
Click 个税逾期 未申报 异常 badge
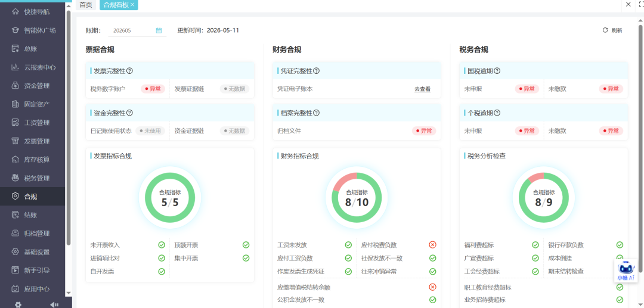click(527, 131)
